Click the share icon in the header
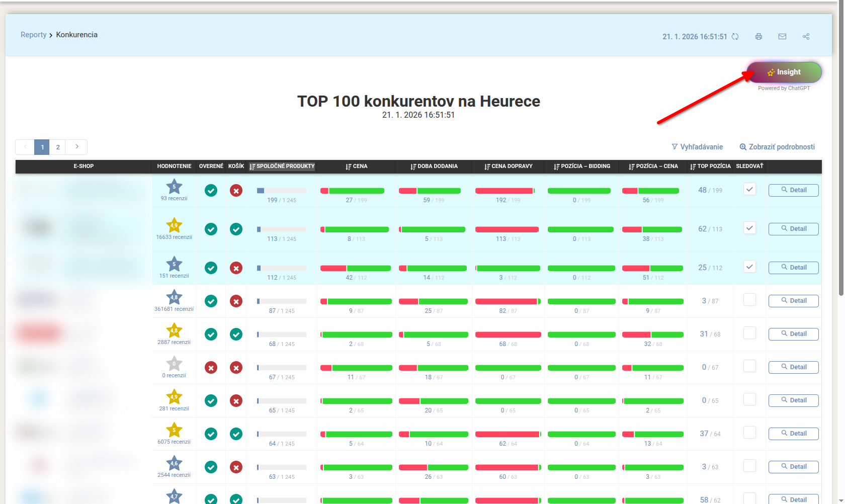The height and width of the screenshot is (504, 845). point(806,37)
